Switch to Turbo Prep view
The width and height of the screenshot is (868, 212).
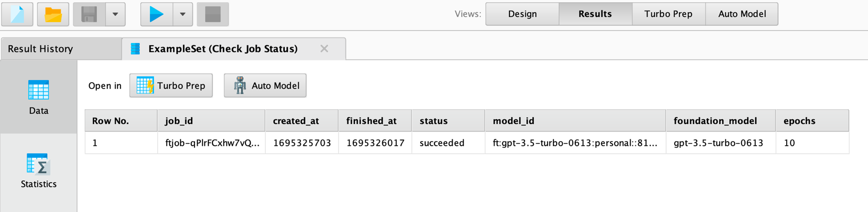click(x=668, y=14)
